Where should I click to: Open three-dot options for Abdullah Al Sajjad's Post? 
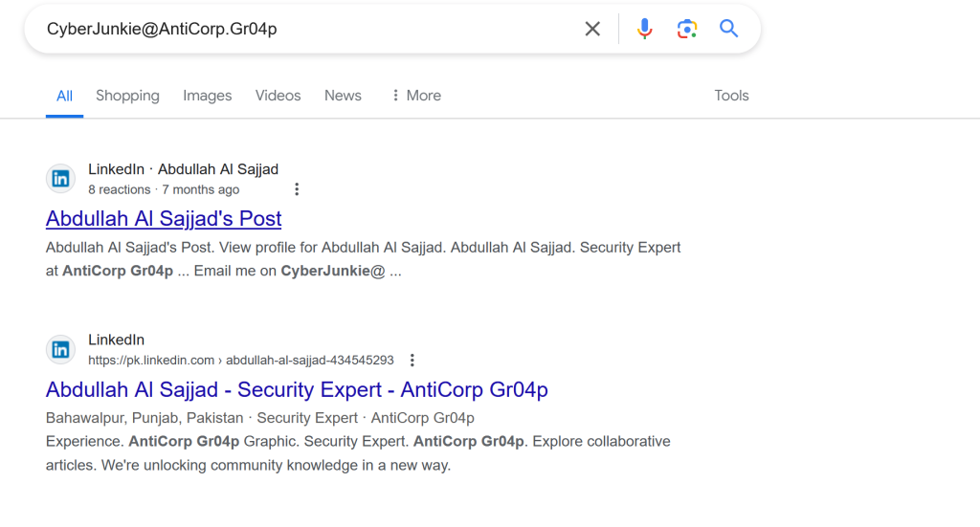point(297,189)
